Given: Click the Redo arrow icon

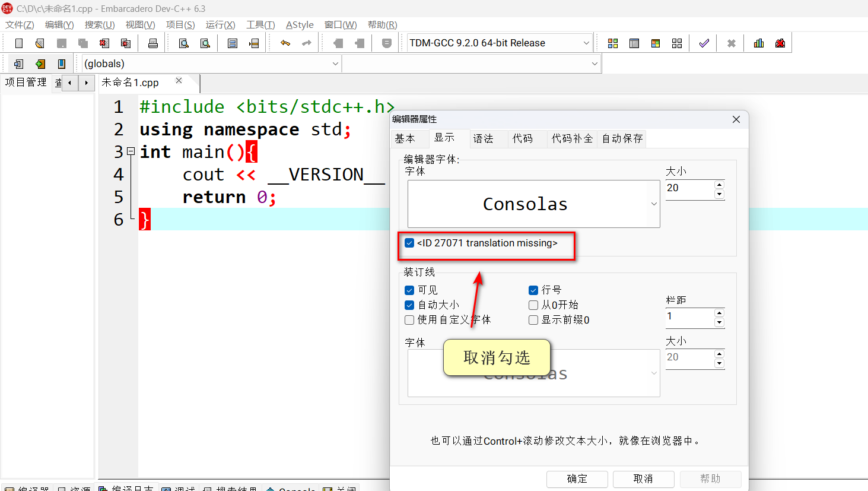Looking at the screenshot, I should coord(307,43).
